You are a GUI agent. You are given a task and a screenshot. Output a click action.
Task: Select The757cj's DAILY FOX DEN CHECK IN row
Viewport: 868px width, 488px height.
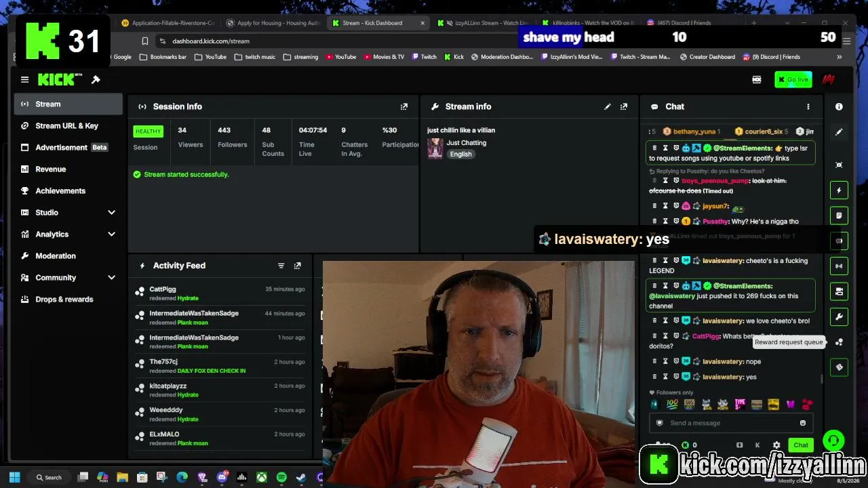click(x=220, y=366)
